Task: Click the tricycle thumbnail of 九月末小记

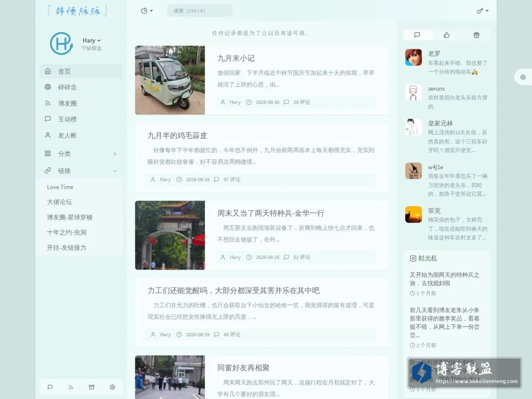Action: click(170, 80)
